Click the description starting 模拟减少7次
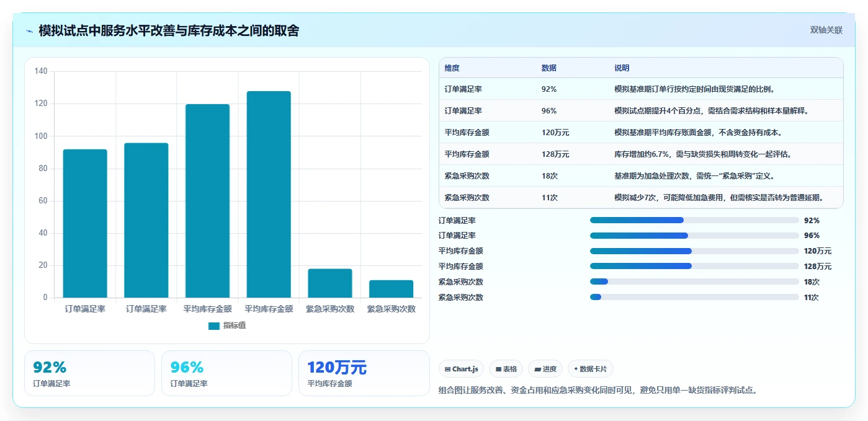The height and width of the screenshot is (421, 868). point(720,198)
